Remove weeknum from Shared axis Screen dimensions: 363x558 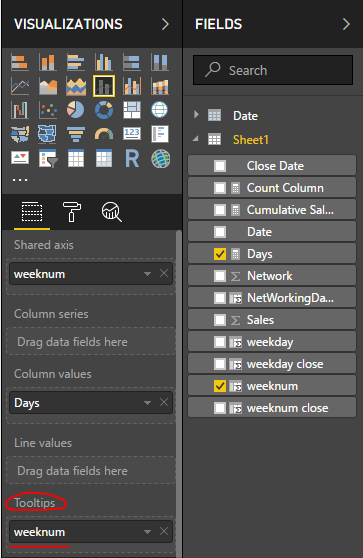point(164,273)
